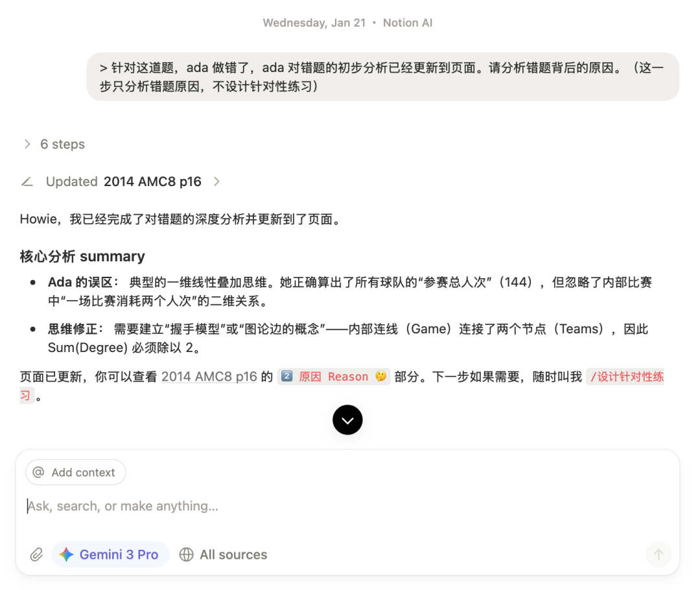Click the 'Notion AI' header label

408,23
